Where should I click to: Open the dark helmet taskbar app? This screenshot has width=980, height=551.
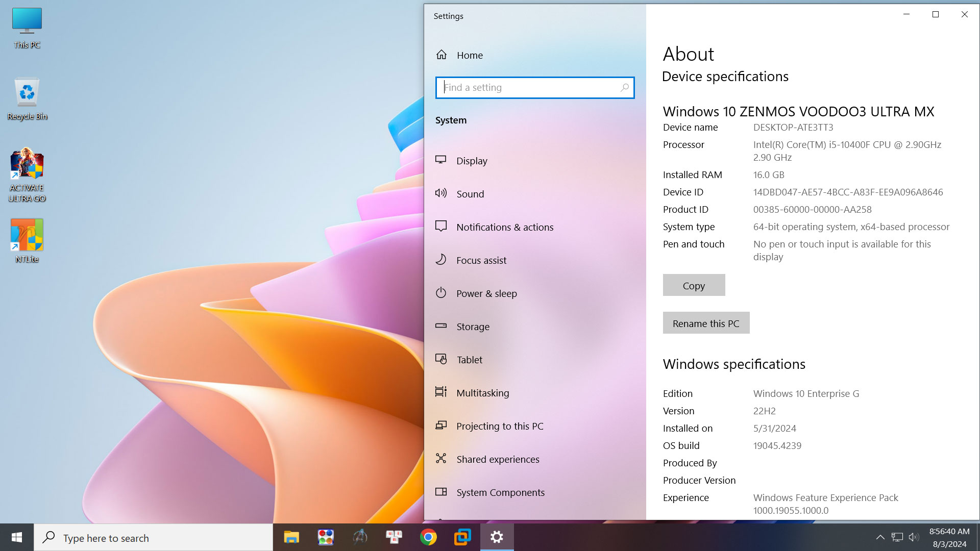[x=360, y=537]
